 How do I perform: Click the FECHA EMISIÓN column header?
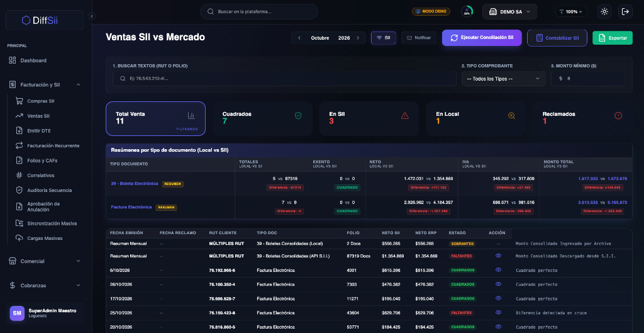pos(125,233)
